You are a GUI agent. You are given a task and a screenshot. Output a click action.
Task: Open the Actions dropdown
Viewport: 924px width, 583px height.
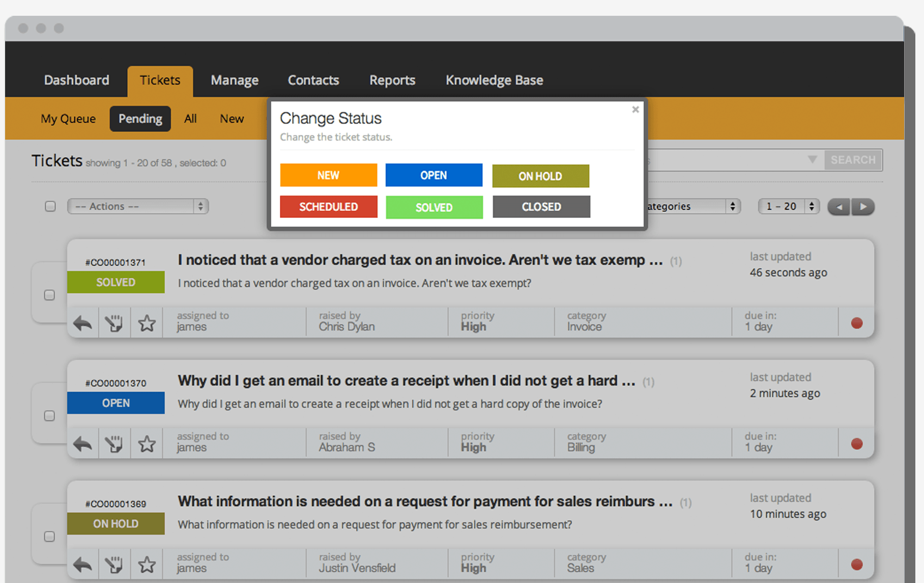pyautogui.click(x=137, y=206)
